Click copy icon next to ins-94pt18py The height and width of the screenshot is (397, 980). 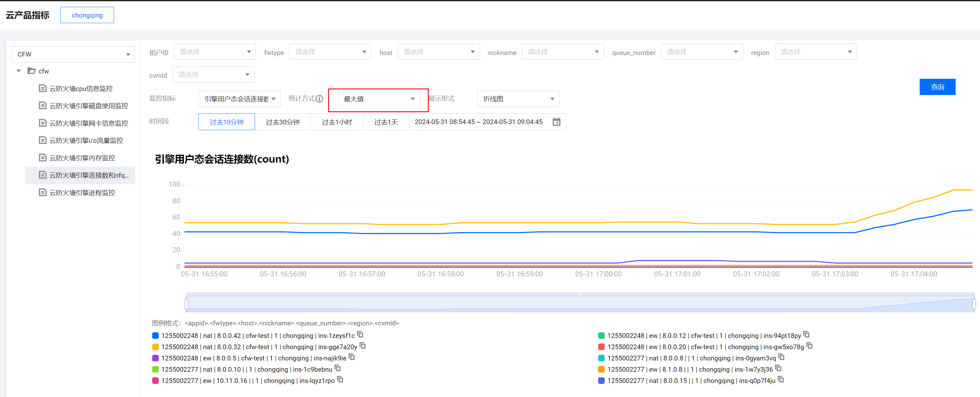806,334
